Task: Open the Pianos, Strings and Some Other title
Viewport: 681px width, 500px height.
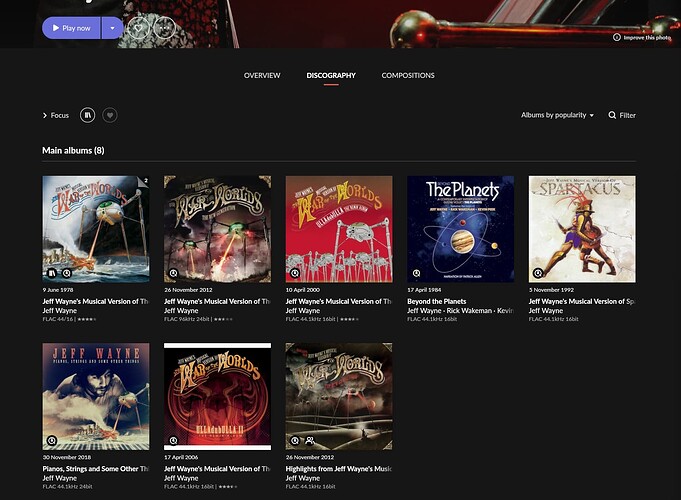Action: 96,468
